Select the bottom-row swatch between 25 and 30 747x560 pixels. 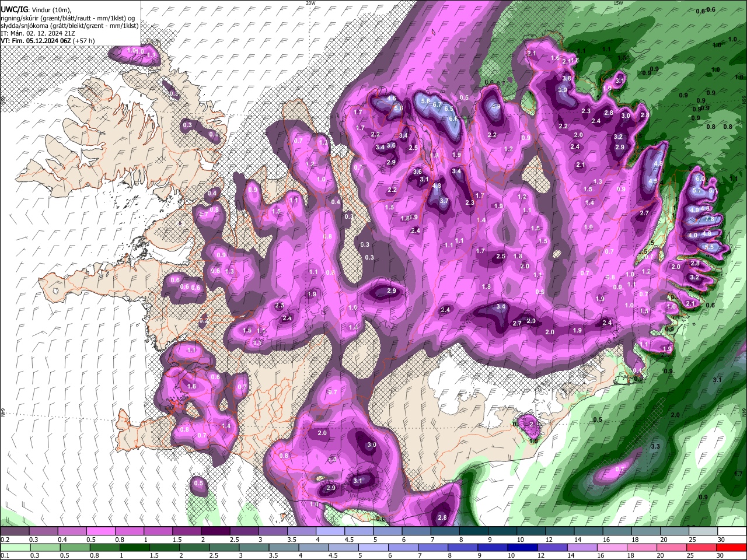click(x=703, y=547)
